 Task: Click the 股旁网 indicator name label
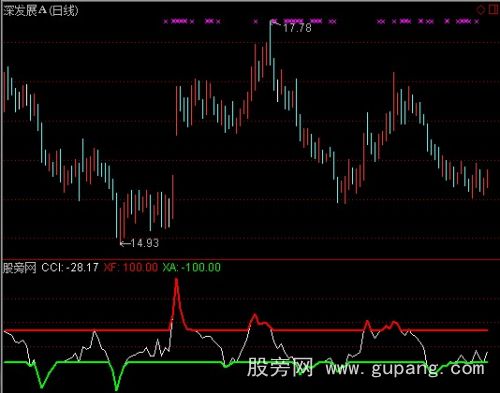tap(20, 267)
